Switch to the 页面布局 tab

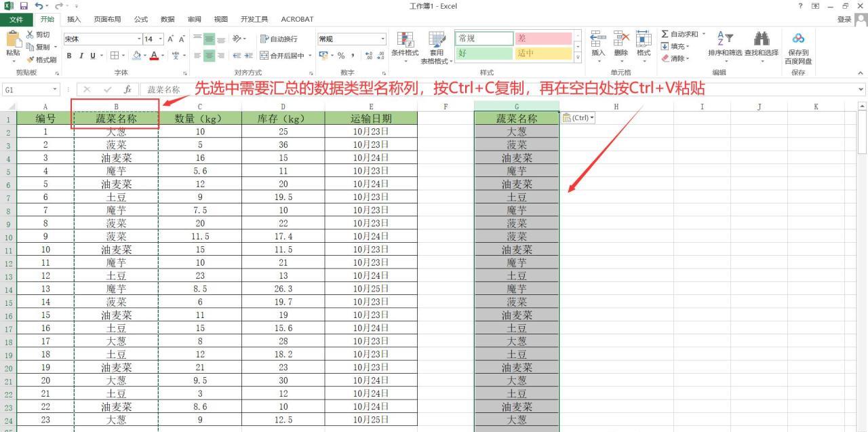[107, 19]
